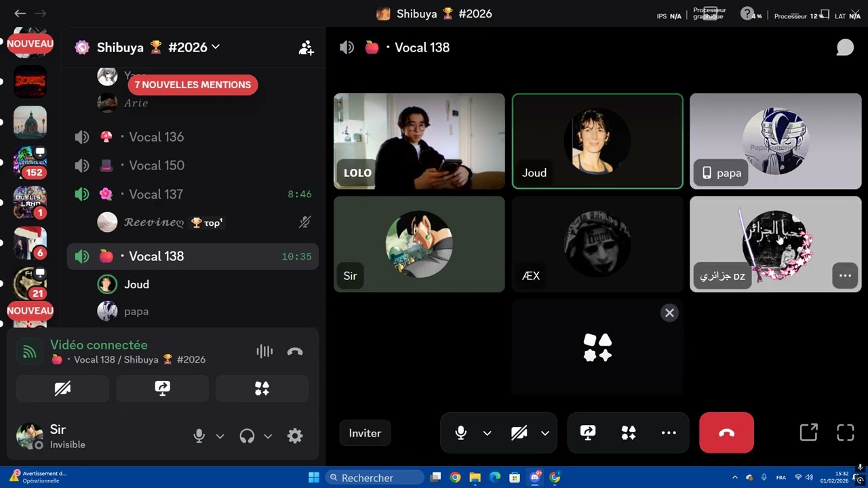Screen dimensions: 868x488
Task: Dismiss the activities tile with X
Action: click(669, 312)
